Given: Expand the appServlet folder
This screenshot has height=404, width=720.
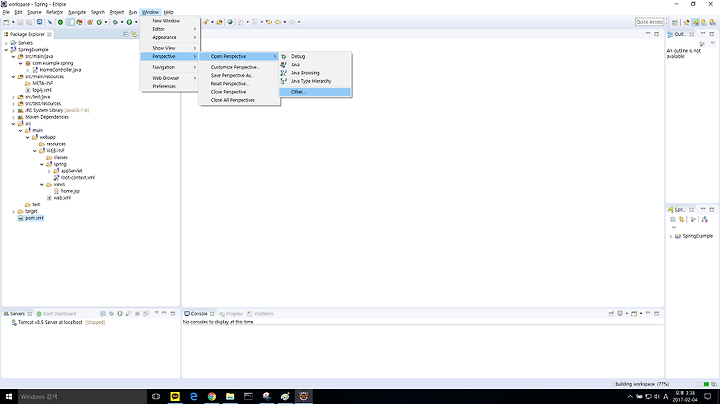Looking at the screenshot, I should [x=49, y=171].
